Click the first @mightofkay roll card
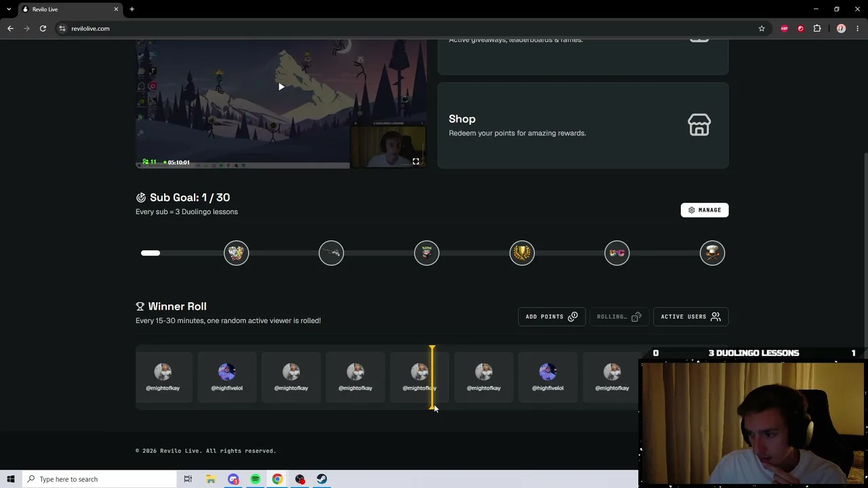 click(163, 378)
